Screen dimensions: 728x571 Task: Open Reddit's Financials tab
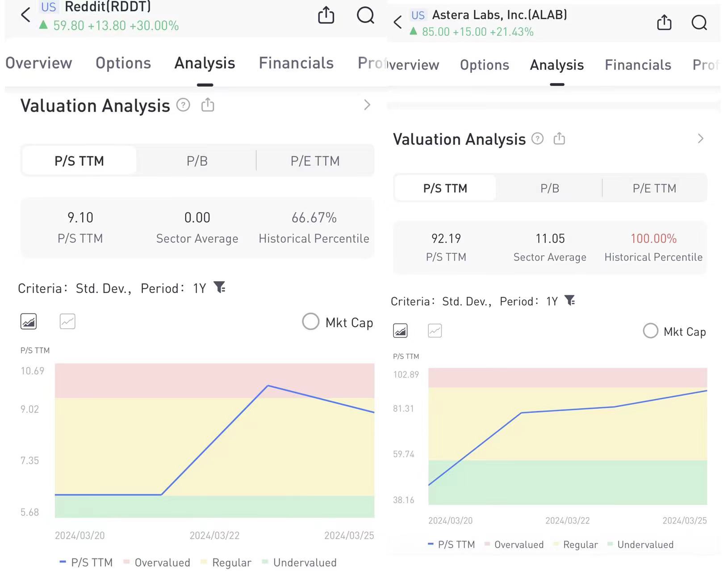coord(296,63)
